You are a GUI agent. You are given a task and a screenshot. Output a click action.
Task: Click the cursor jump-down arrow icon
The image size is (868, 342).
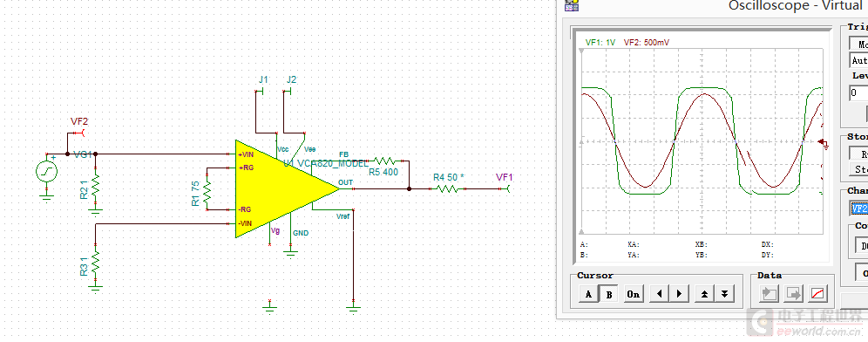(724, 294)
